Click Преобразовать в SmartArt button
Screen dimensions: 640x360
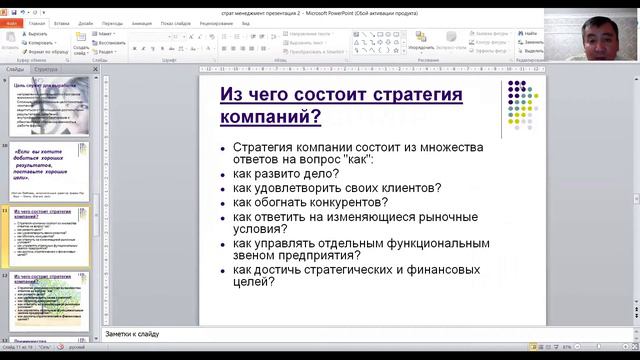point(314,52)
